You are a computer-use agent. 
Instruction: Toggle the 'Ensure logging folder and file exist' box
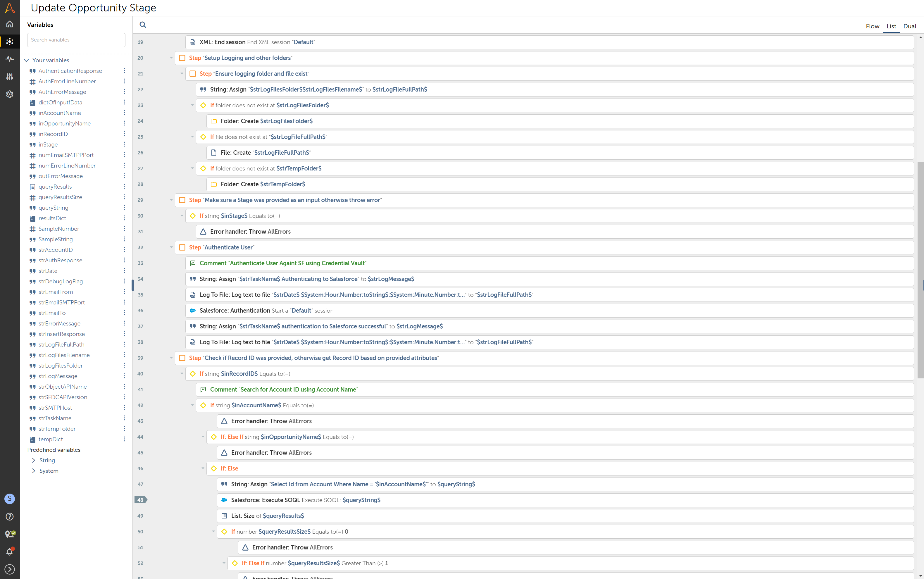(193, 73)
